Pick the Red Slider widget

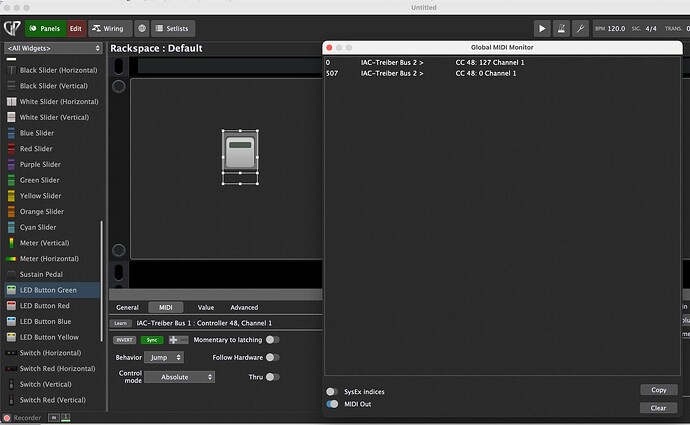52,149
